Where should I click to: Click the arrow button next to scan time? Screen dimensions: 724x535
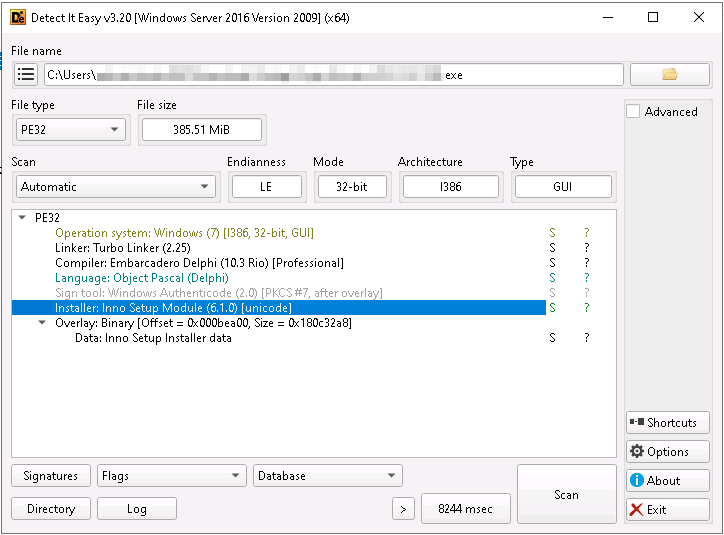point(403,509)
